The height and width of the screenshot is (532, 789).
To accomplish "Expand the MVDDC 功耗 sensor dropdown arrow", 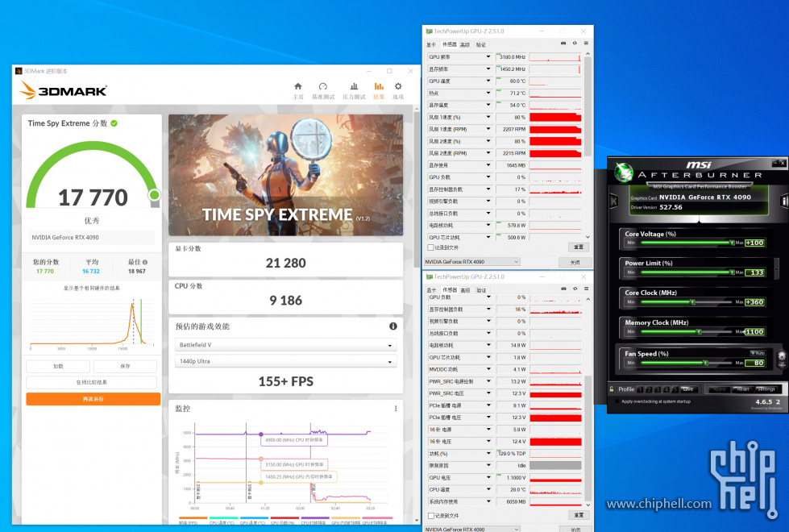I will point(488,369).
